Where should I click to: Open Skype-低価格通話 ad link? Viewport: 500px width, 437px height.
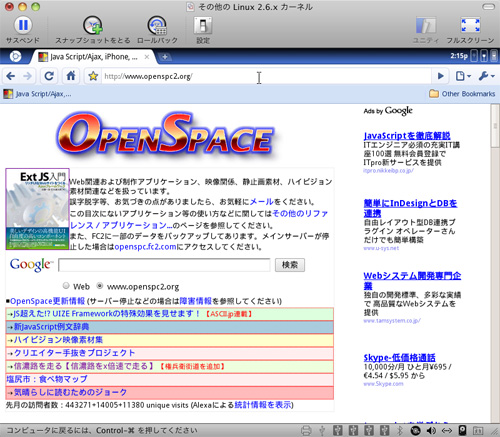coord(399,358)
